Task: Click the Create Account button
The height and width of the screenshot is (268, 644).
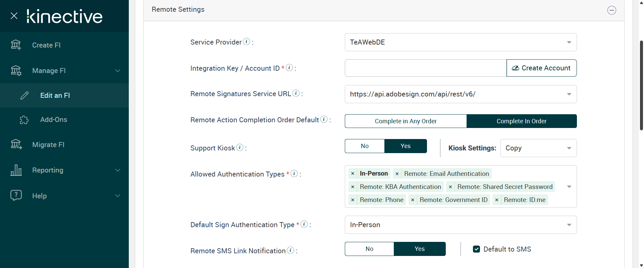Action: (x=541, y=68)
